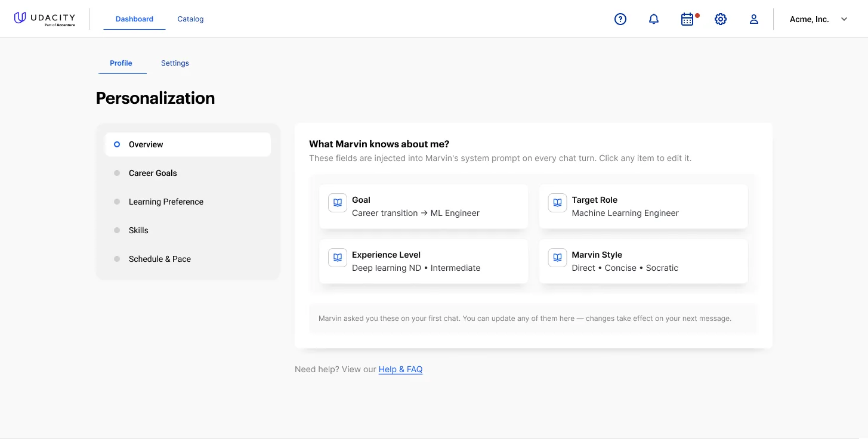Edit the Marvin Style card

(644, 261)
